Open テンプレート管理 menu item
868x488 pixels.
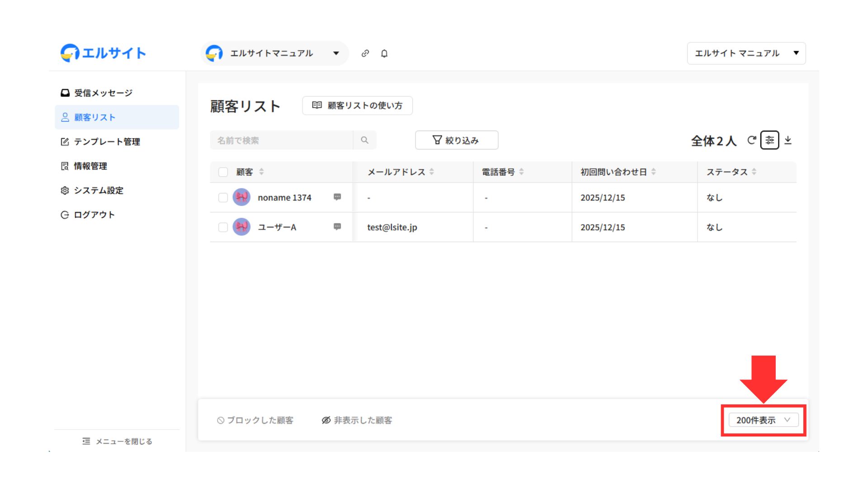pyautogui.click(x=107, y=142)
